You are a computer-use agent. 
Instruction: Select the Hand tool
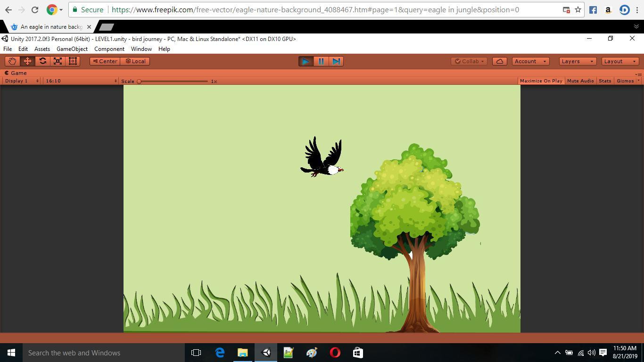12,61
